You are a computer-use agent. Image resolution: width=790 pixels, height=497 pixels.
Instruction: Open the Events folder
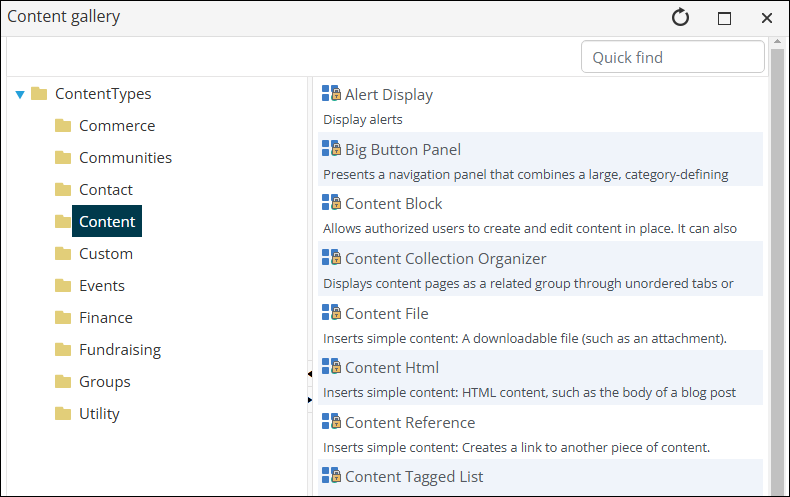pos(102,286)
